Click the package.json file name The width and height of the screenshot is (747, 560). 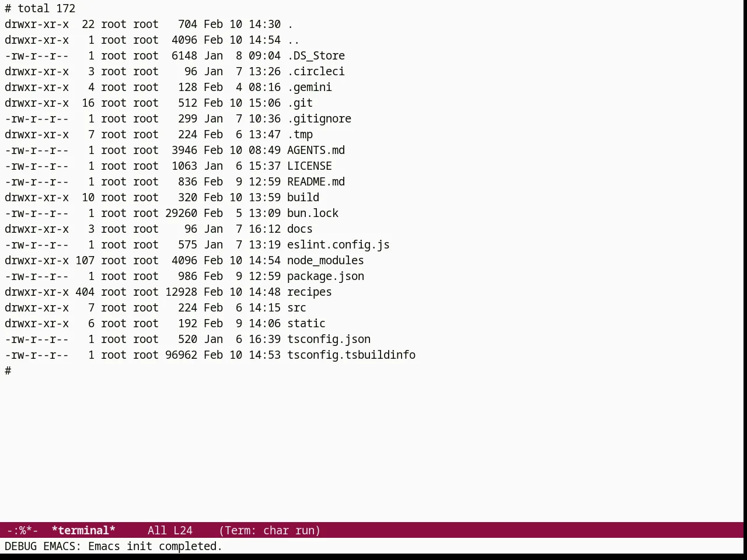click(326, 276)
